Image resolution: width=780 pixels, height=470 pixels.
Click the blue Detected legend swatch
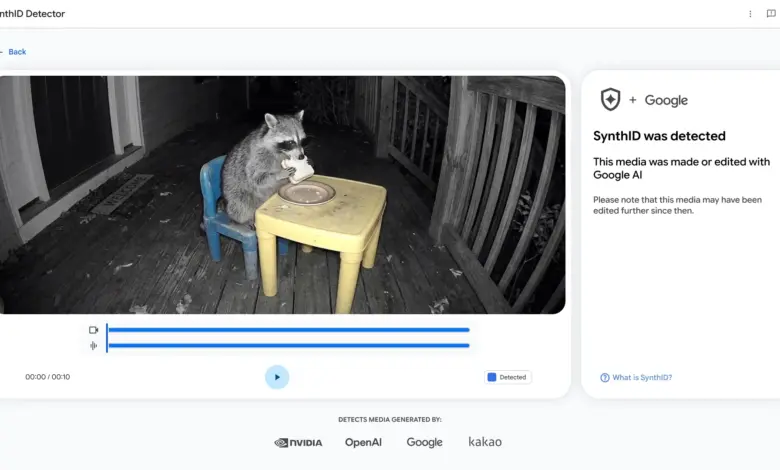(x=492, y=377)
